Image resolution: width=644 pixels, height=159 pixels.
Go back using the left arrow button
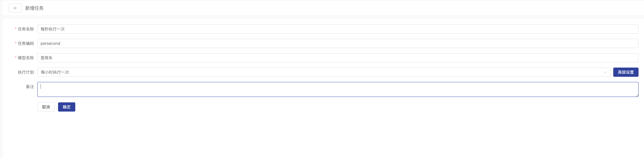[15, 8]
